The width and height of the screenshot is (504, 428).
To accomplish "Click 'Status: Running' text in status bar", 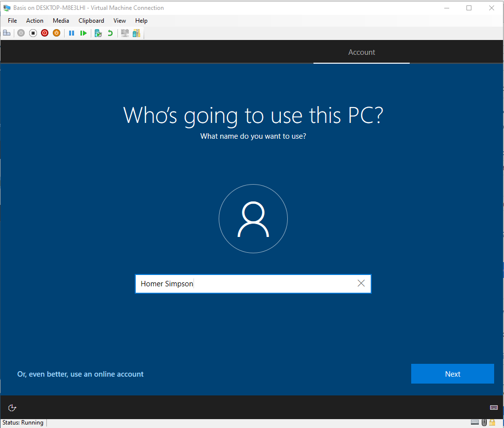I will click(23, 423).
